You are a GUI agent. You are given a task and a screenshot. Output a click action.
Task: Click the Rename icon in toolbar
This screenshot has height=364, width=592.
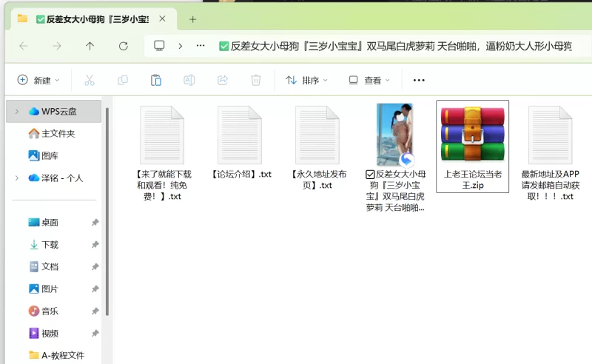[189, 80]
